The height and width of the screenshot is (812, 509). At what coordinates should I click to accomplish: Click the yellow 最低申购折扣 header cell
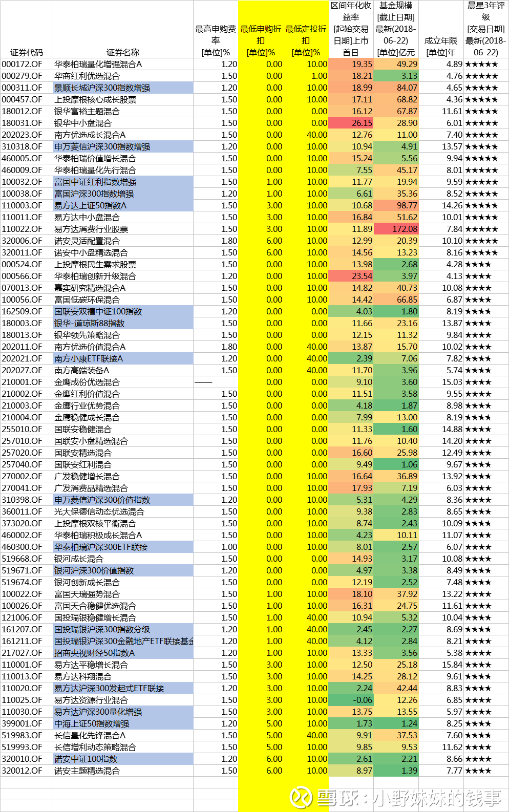[261, 40]
